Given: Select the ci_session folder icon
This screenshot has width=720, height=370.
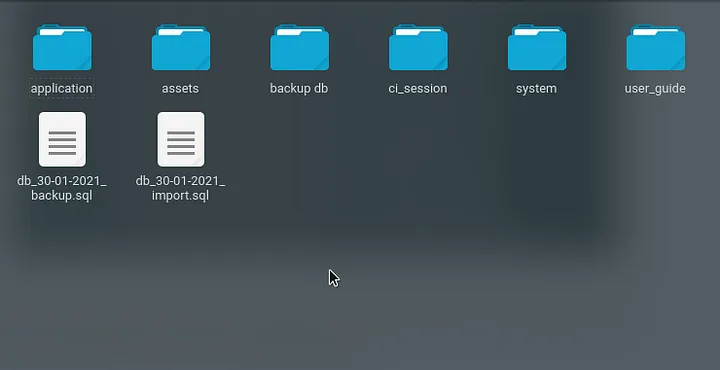Looking at the screenshot, I should pyautogui.click(x=418, y=47).
